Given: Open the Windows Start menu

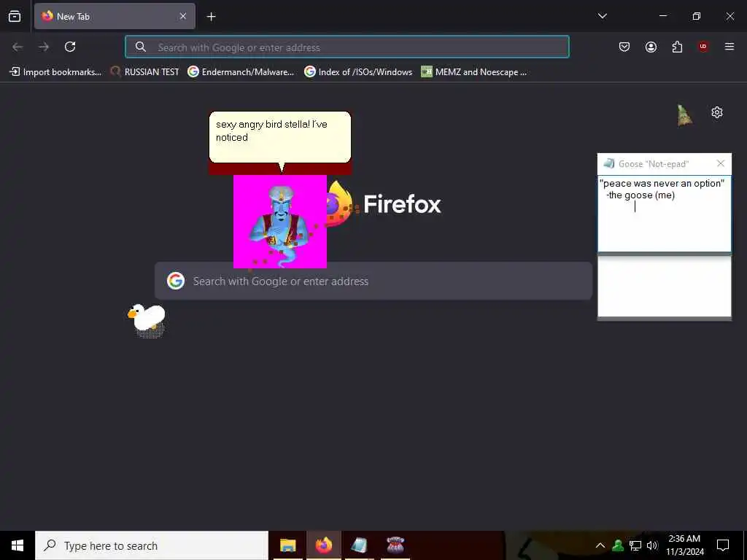Looking at the screenshot, I should 18,545.
